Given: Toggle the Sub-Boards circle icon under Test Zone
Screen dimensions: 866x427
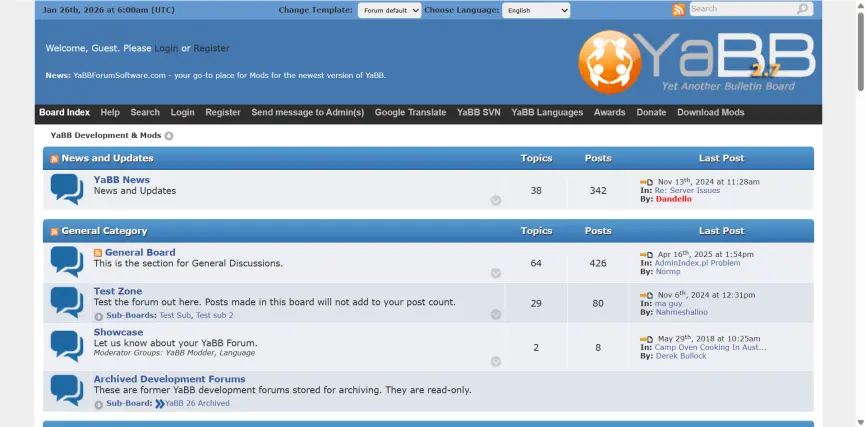Looking at the screenshot, I should point(99,317).
